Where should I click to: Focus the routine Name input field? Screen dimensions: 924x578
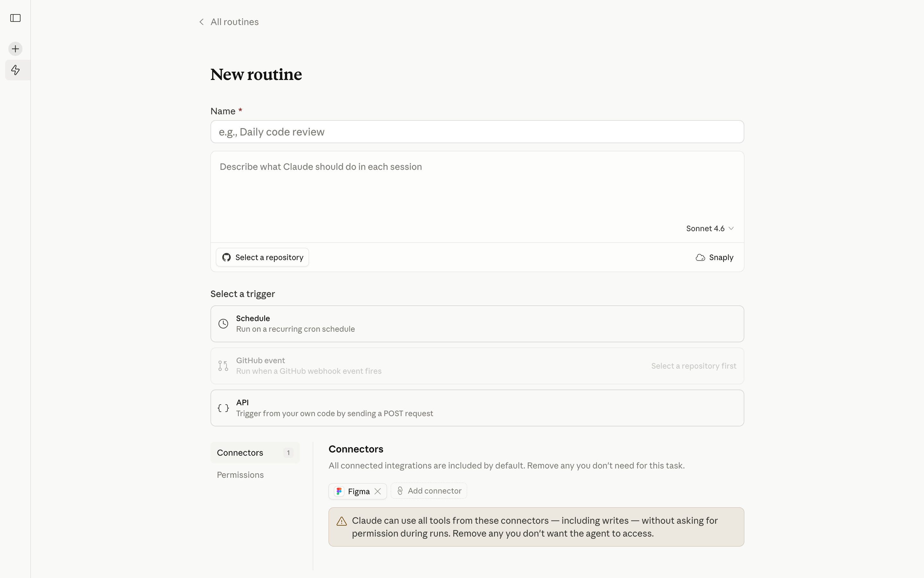click(477, 132)
